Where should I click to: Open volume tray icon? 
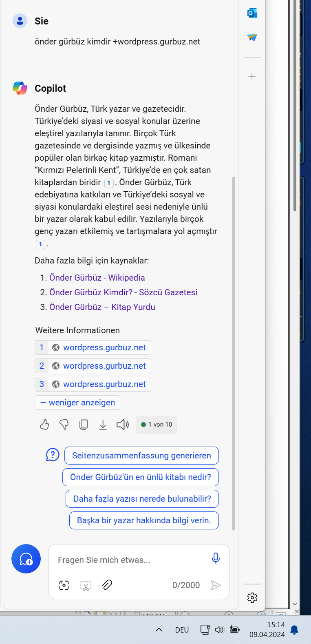click(220, 630)
